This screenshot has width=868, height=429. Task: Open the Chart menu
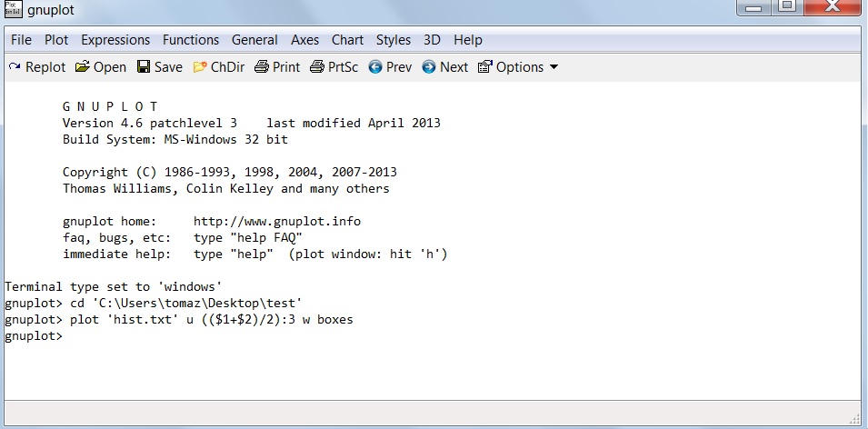pyautogui.click(x=347, y=40)
